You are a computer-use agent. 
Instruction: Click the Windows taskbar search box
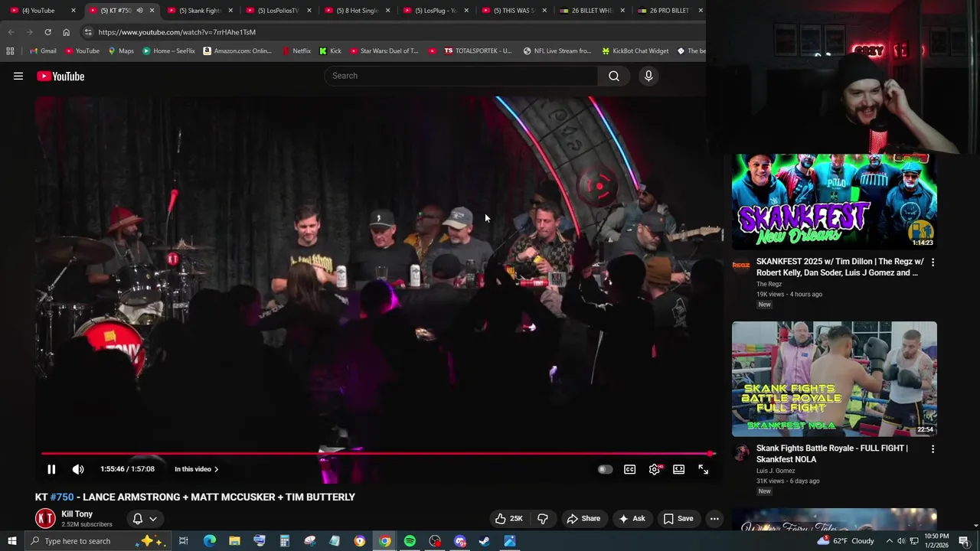pos(96,541)
